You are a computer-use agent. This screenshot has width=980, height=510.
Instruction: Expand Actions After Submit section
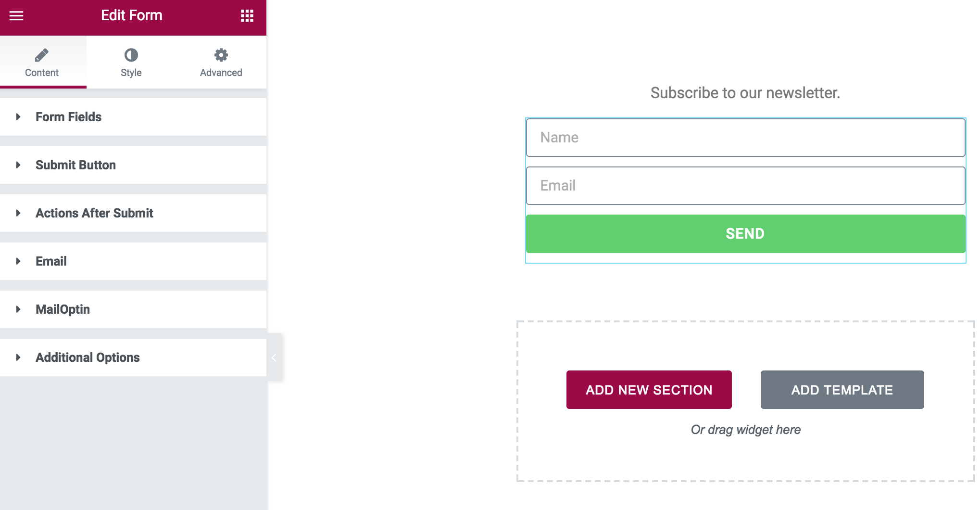click(x=94, y=213)
